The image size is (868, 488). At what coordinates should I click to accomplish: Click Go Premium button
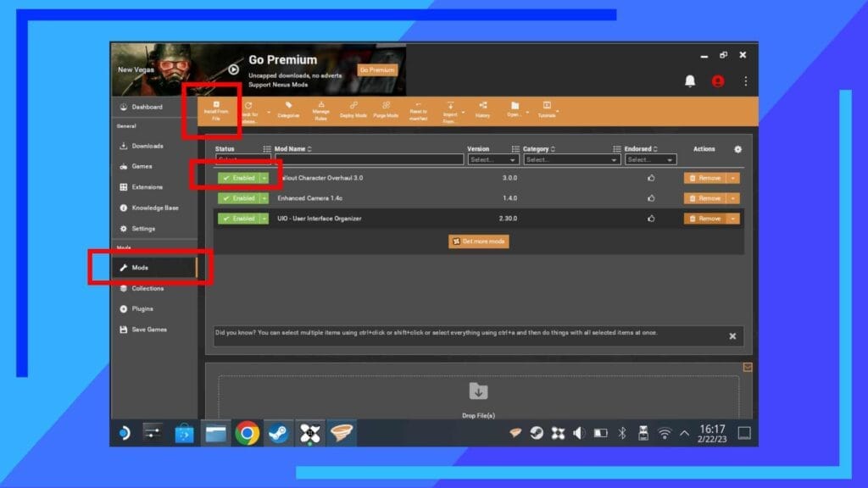[377, 70]
